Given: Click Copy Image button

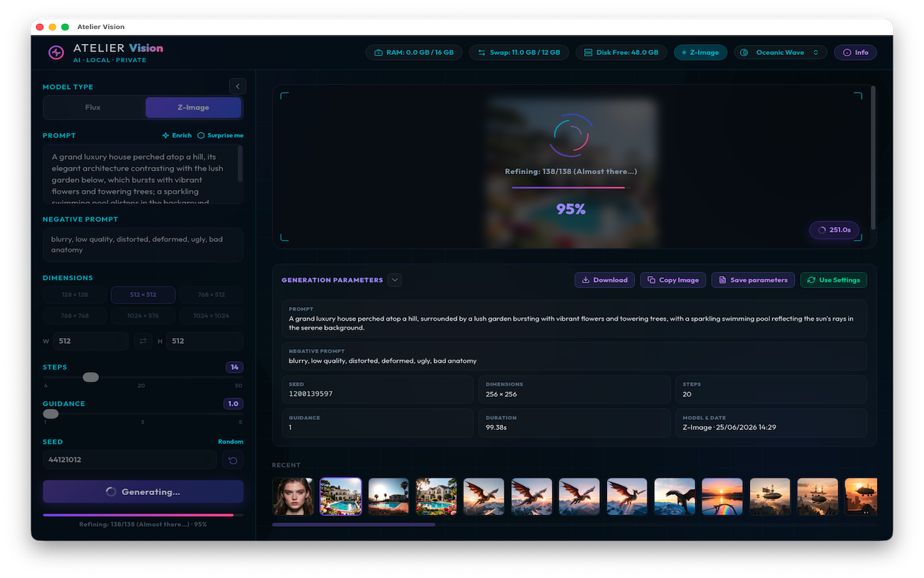Looking at the screenshot, I should 673,280.
